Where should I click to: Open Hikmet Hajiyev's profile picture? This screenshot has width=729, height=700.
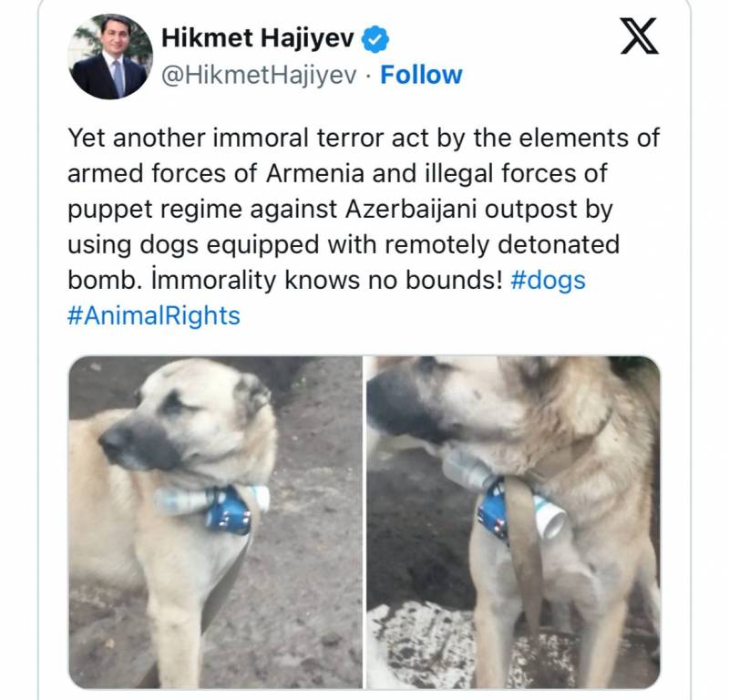[109, 57]
